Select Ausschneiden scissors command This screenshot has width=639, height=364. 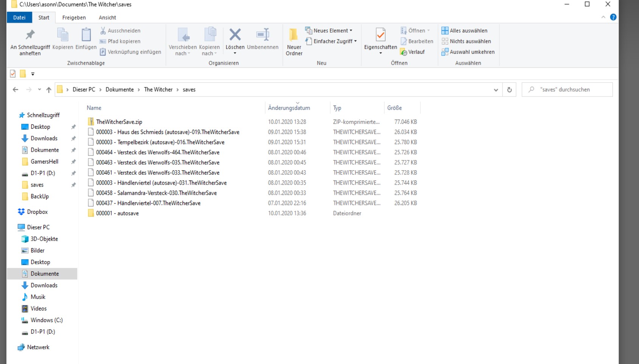pos(120,31)
